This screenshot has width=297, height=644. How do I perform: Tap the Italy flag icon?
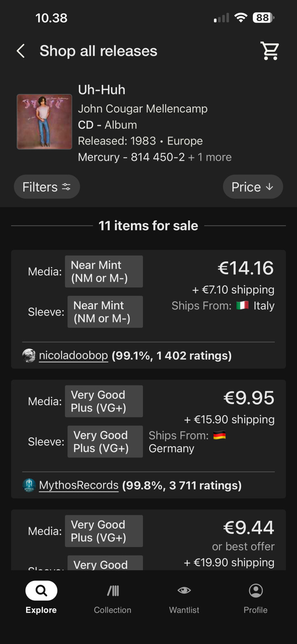pyautogui.click(x=243, y=306)
